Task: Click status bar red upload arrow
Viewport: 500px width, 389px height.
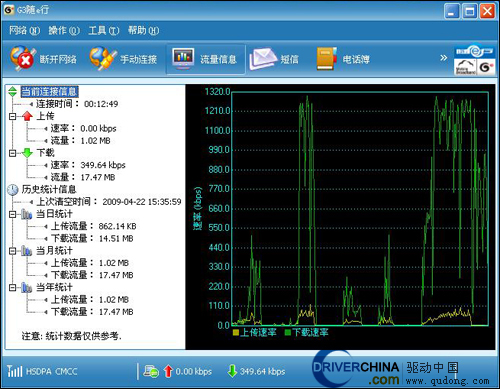Action: 168,371
